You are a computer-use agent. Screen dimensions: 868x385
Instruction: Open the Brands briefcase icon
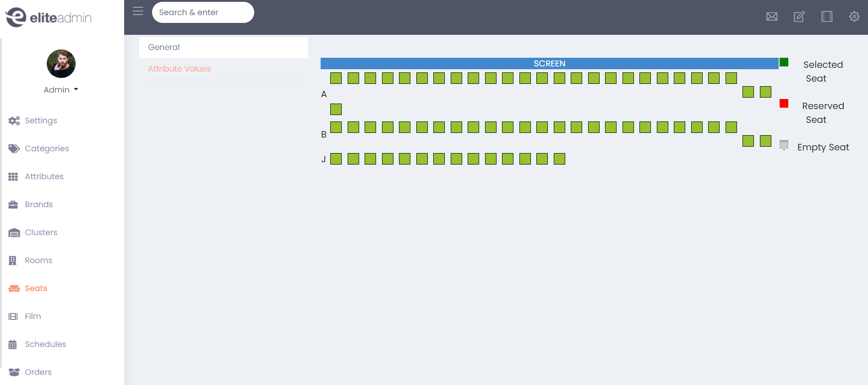click(x=14, y=204)
